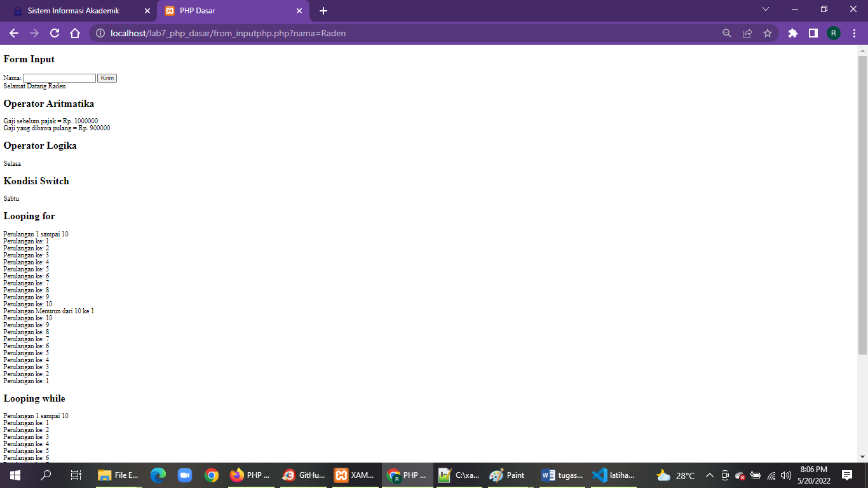Click the zoom magnifier in address bar

click(x=726, y=33)
